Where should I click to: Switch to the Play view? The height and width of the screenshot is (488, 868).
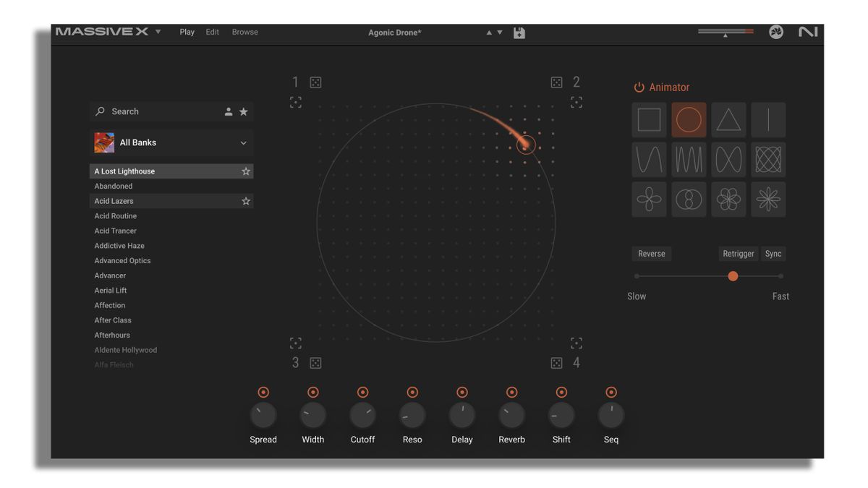click(187, 32)
